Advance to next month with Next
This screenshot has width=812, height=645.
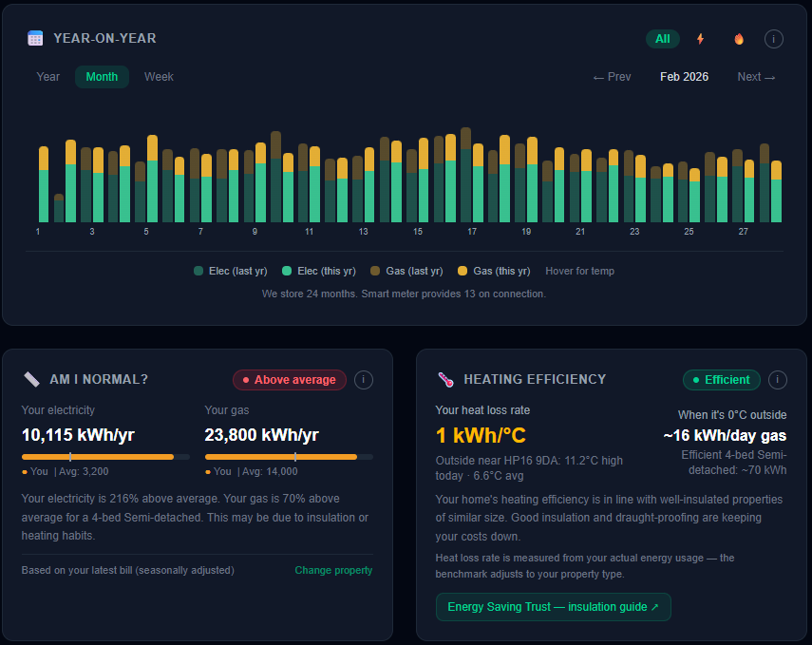756,77
